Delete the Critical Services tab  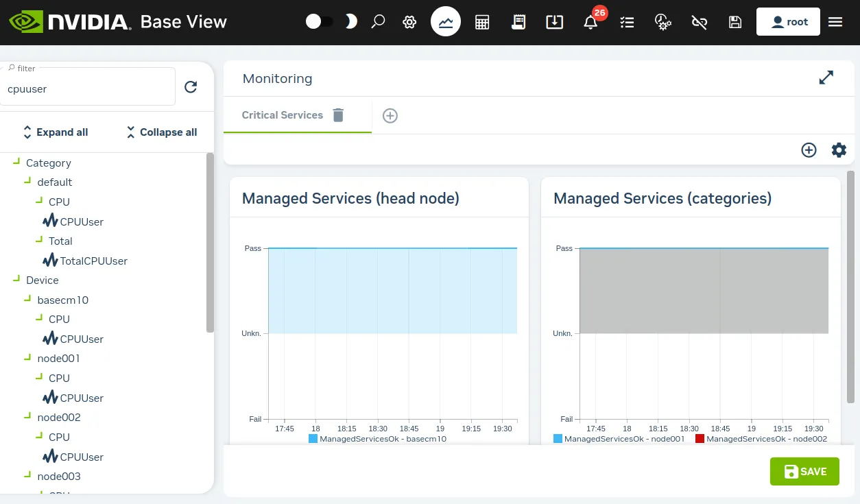(x=338, y=115)
